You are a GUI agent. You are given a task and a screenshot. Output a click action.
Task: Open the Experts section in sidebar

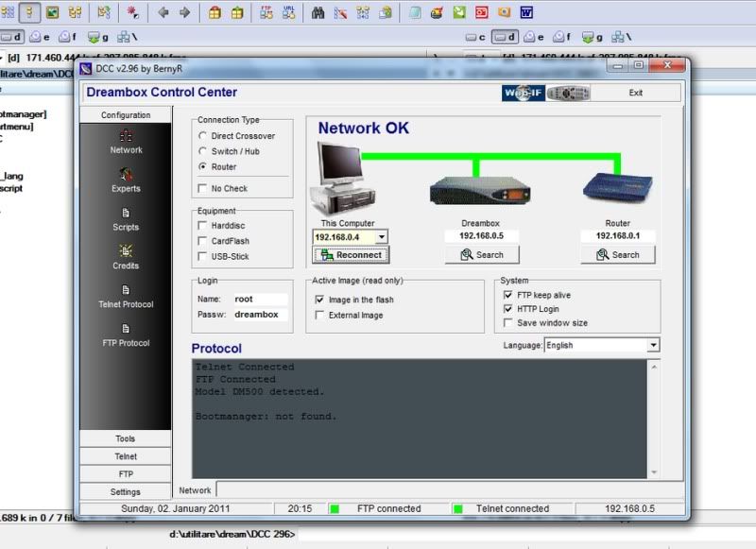click(x=126, y=180)
